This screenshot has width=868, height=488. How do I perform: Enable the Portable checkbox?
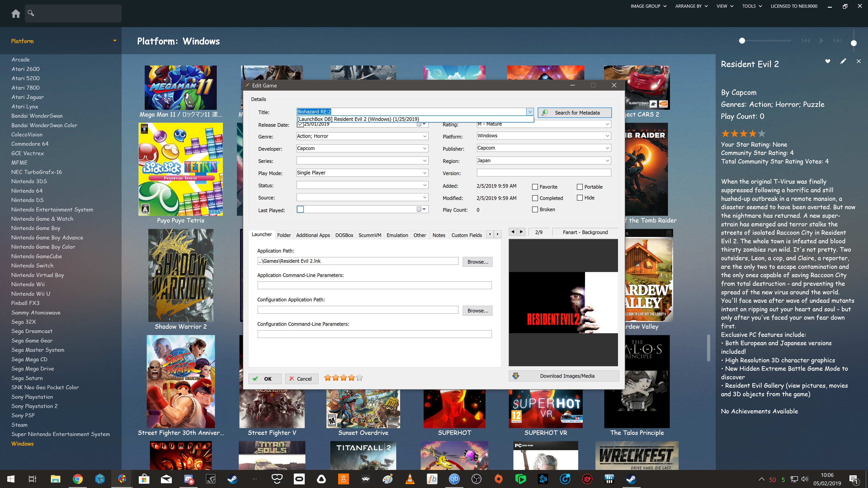click(x=580, y=187)
